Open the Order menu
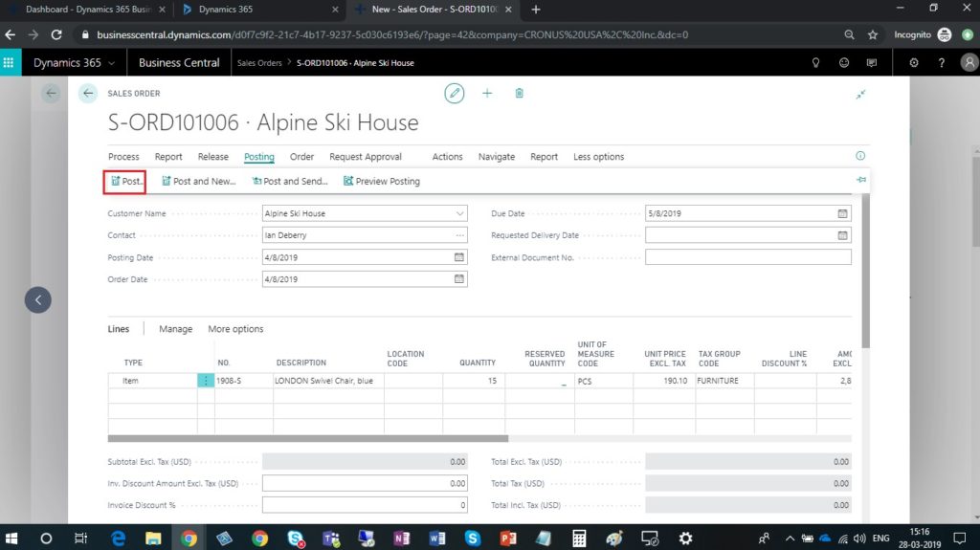This screenshot has height=550, width=980. [x=301, y=157]
